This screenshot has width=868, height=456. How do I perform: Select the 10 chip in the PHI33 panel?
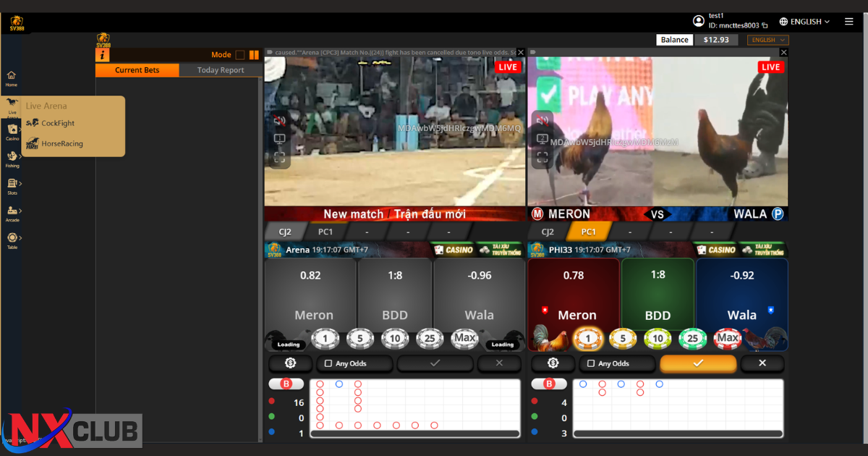(658, 338)
